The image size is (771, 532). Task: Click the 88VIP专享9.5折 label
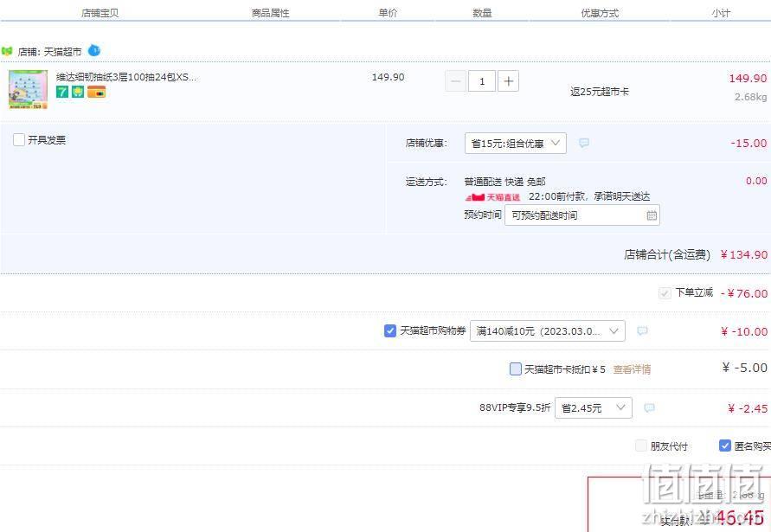tap(515, 407)
